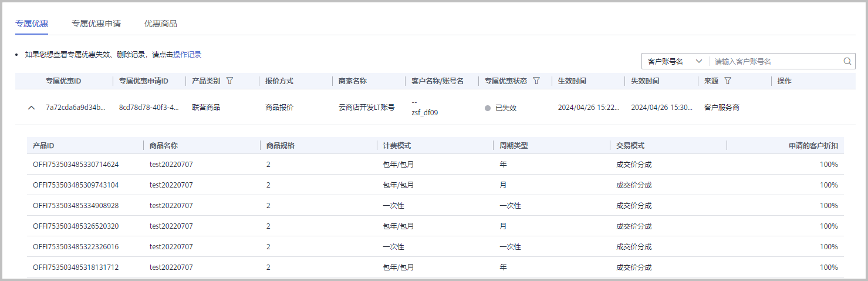Collapse the expanded 7a72cda6a9d34b row

32,108
